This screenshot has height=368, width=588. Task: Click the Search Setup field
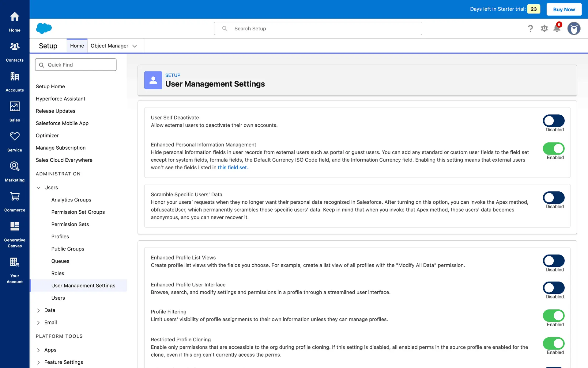(318, 29)
